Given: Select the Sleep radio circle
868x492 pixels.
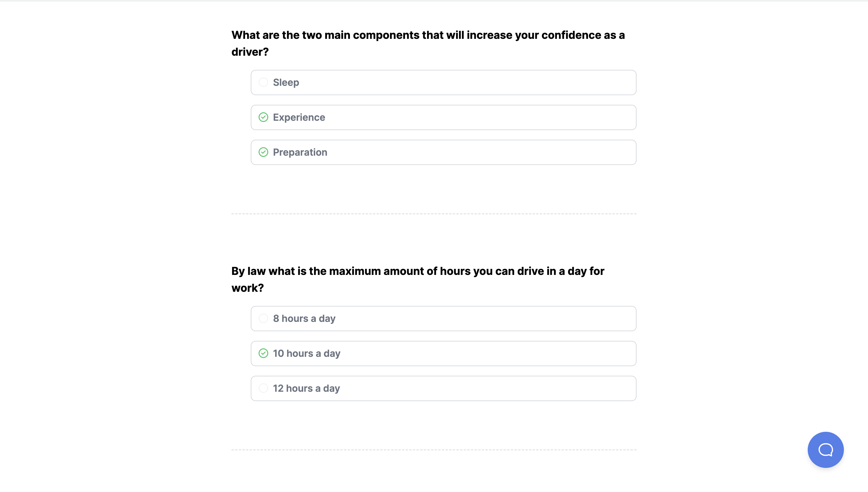Looking at the screenshot, I should point(263,83).
